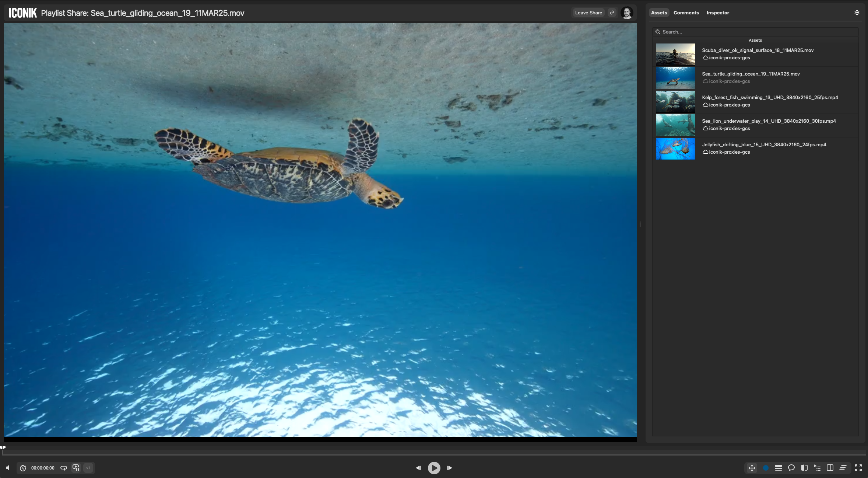Toggle the side panel layout icon
Image resolution: width=868 pixels, height=478 pixels.
(x=830, y=468)
